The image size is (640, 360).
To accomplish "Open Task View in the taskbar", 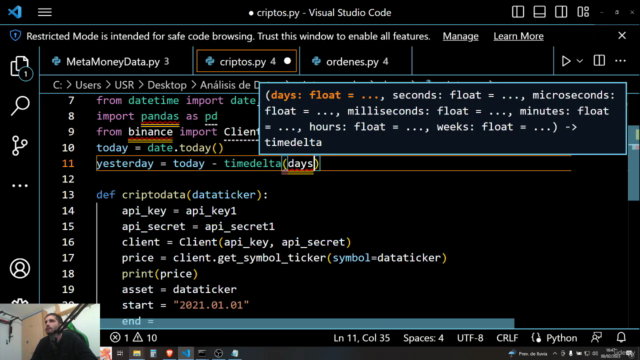I will [x=120, y=353].
